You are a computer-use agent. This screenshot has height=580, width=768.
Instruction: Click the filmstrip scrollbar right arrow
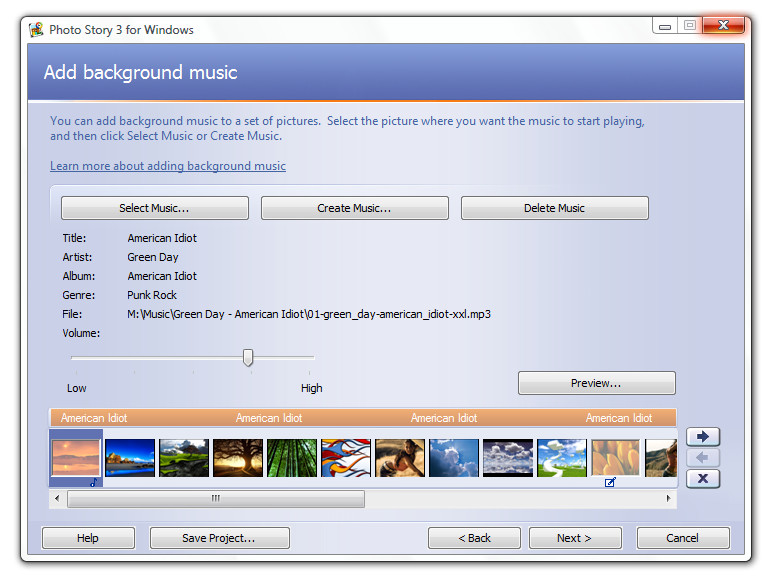(x=669, y=499)
